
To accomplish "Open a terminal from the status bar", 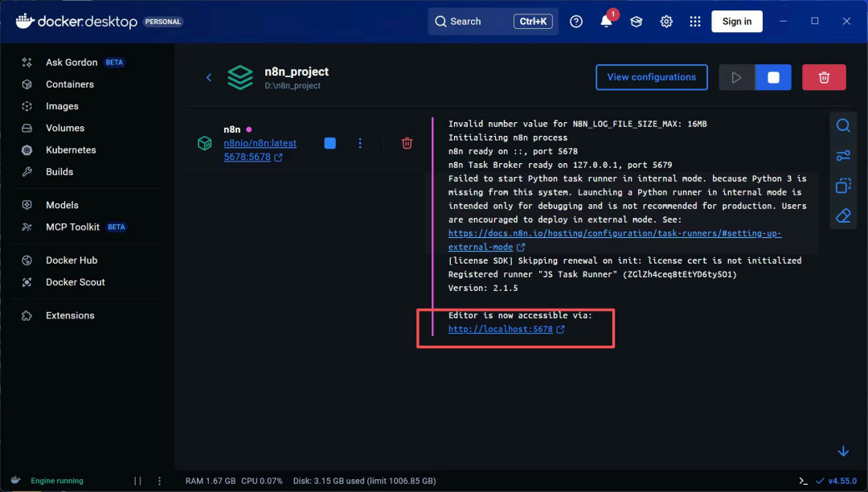I will (805, 481).
